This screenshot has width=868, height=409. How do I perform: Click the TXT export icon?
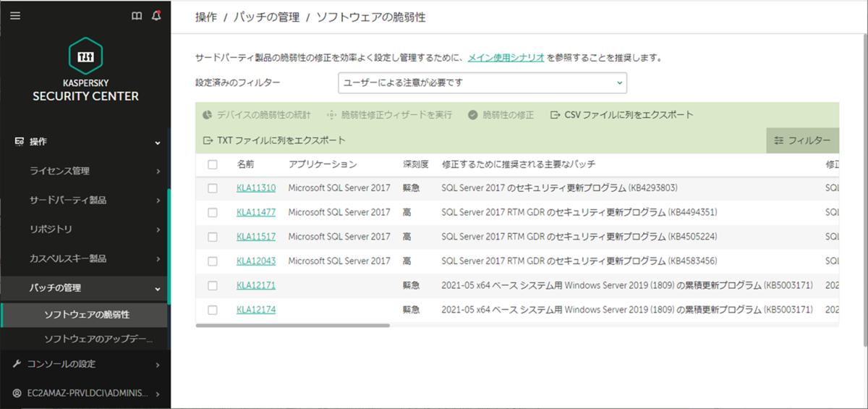click(x=208, y=140)
